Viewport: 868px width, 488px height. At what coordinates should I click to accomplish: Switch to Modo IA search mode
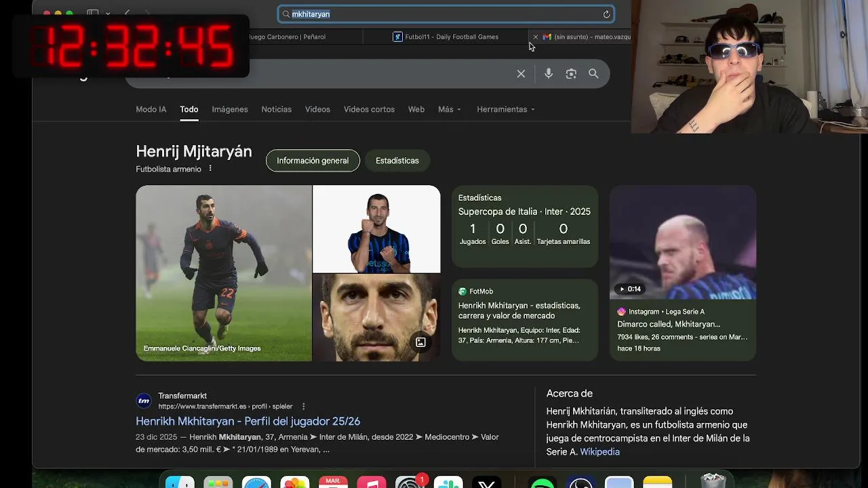point(151,109)
